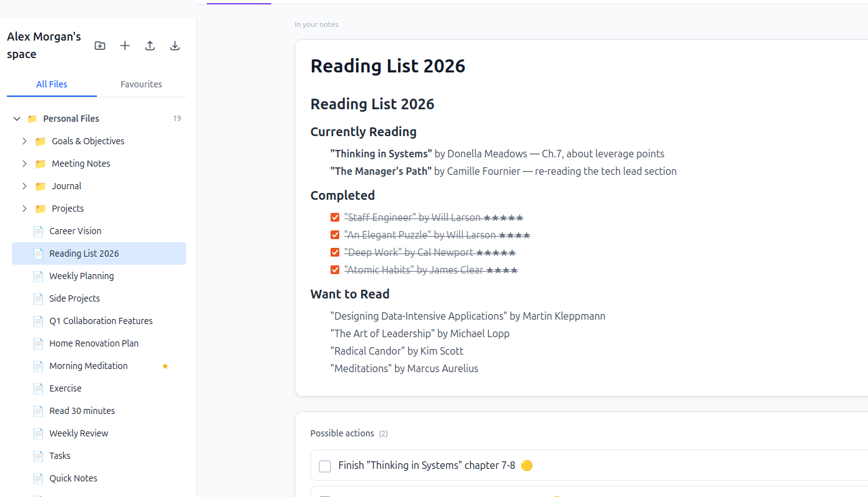Click the "Thinking in Systems" by Donella Meadows line
Screen dimensions: 868x497
(497, 154)
